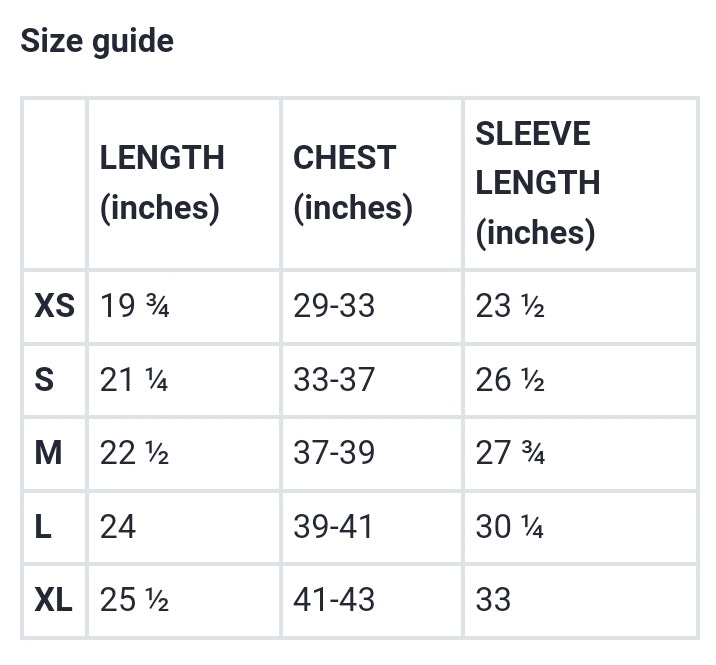The height and width of the screenshot is (665, 716).
Task: Select the L chest range 39-41
Action: click(333, 527)
